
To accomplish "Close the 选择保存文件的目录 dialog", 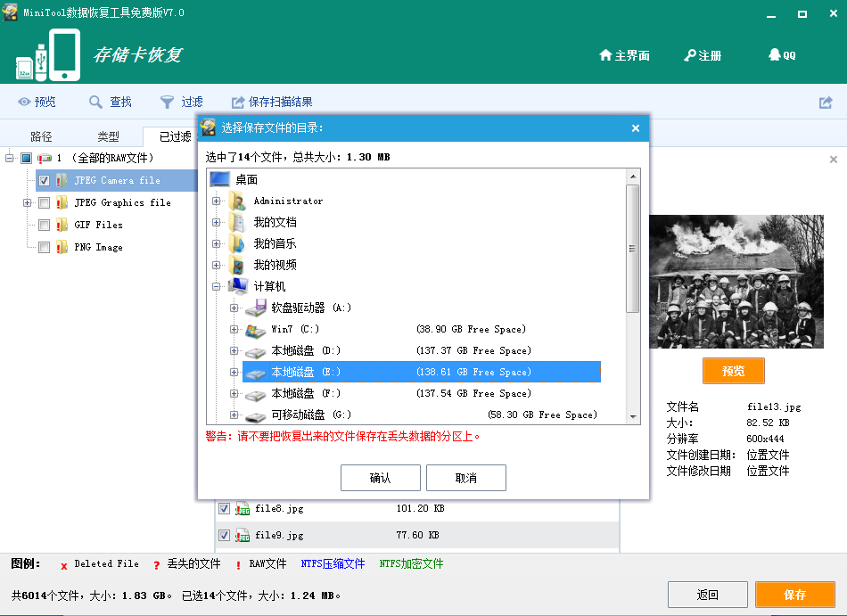I will click(x=635, y=128).
